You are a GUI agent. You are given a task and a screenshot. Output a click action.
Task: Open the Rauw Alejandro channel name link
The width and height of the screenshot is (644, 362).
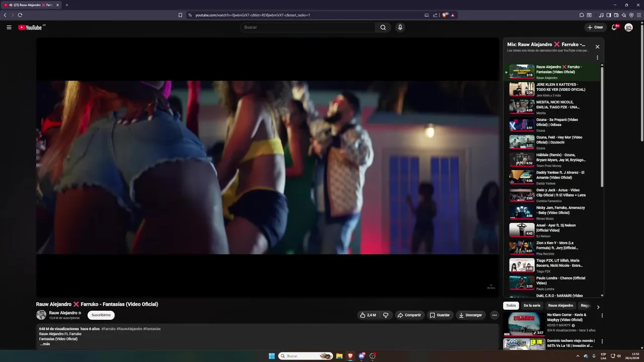click(x=63, y=313)
